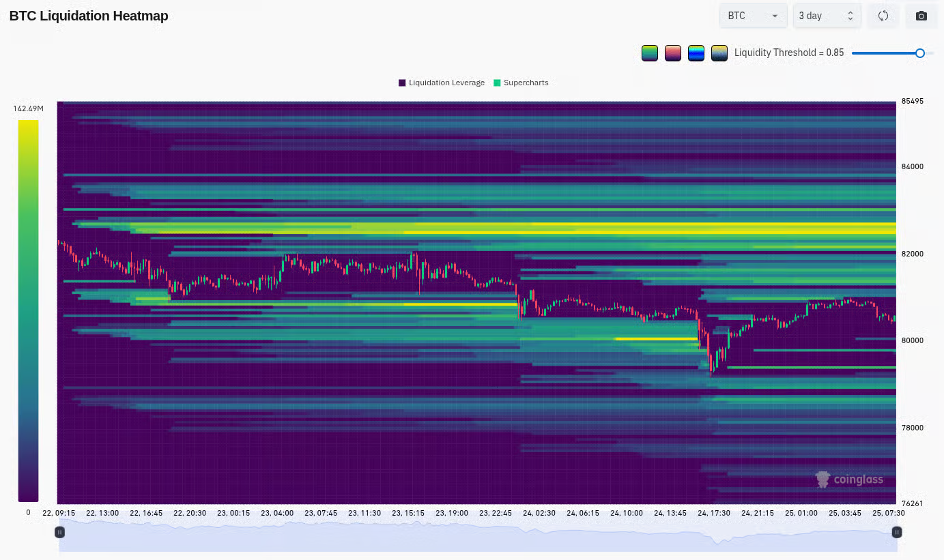Screen dimensions: 944x560
Task: Click the right range handle of time navigator
Action: [x=897, y=532]
